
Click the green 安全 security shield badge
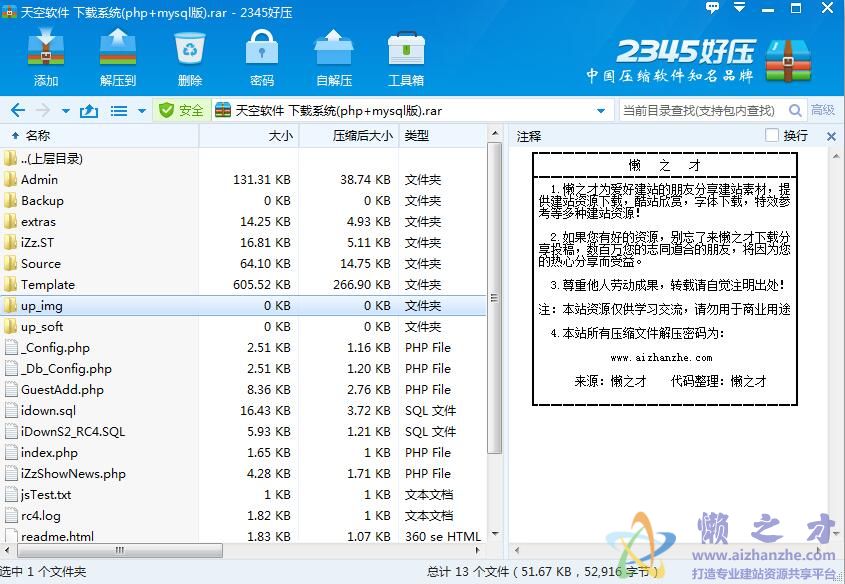coord(181,110)
